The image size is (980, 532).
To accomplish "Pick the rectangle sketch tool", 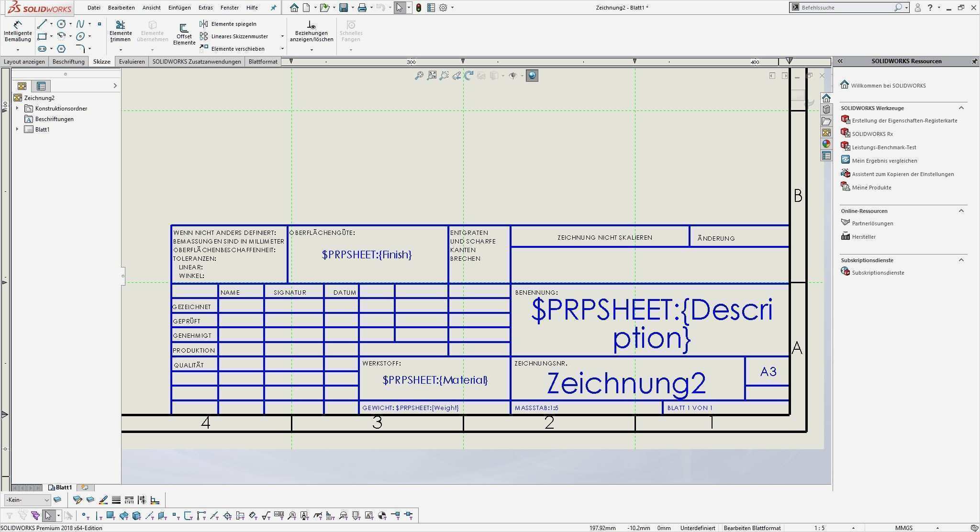I will click(x=42, y=36).
